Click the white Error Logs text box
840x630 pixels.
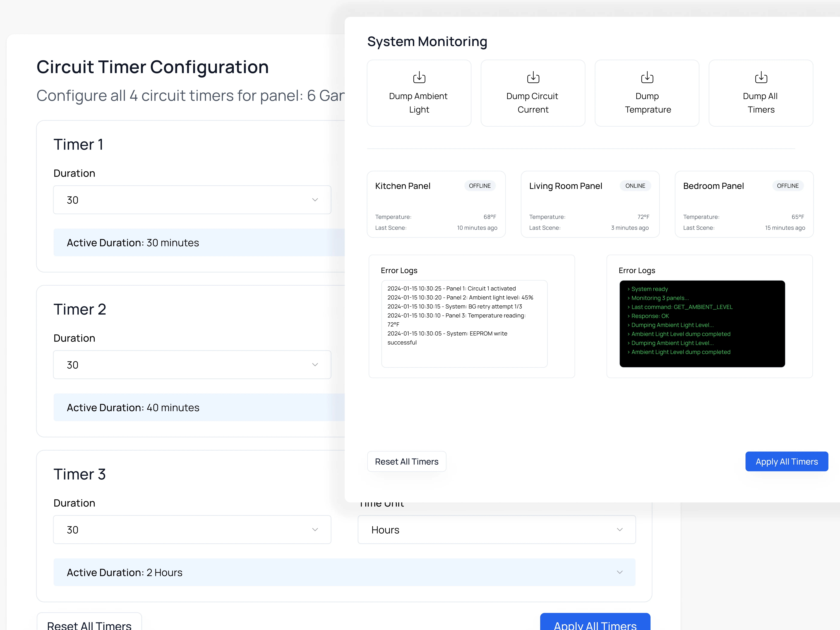[x=464, y=324]
